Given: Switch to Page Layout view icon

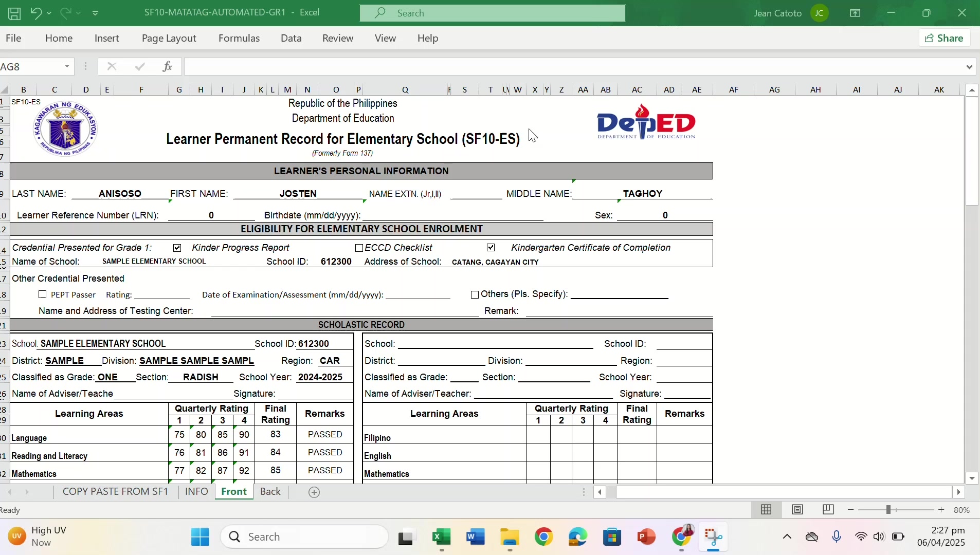Looking at the screenshot, I should pyautogui.click(x=797, y=510).
